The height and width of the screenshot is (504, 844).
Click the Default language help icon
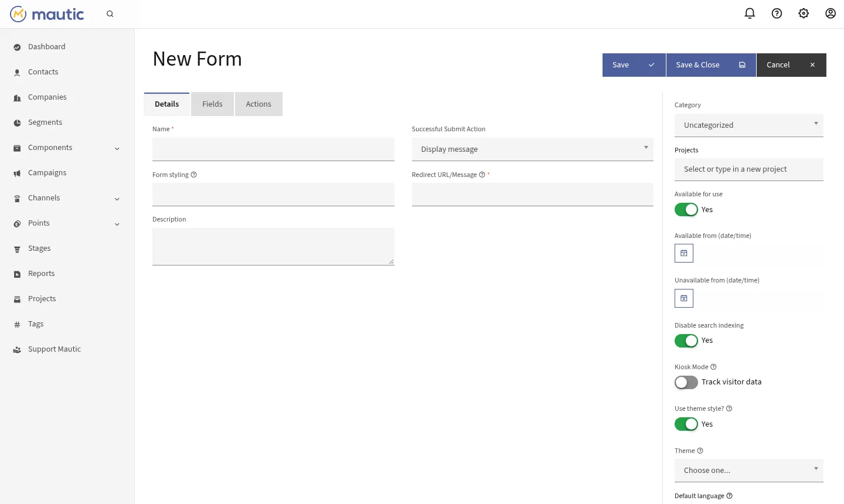730,496
